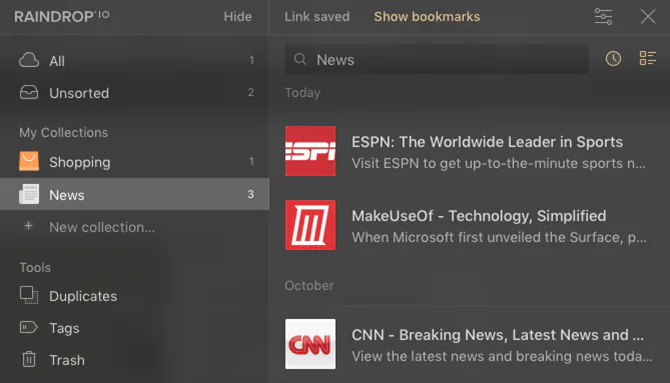Click ESPN description 'Visit ESPN to get...'
This screenshot has height=383, width=670.
(x=498, y=163)
